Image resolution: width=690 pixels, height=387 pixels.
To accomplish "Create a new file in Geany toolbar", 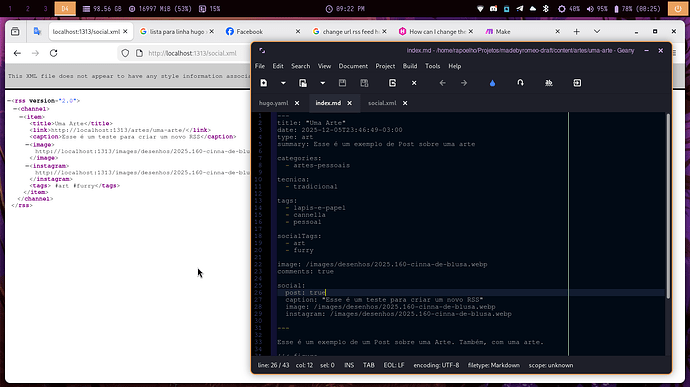I will (264, 83).
